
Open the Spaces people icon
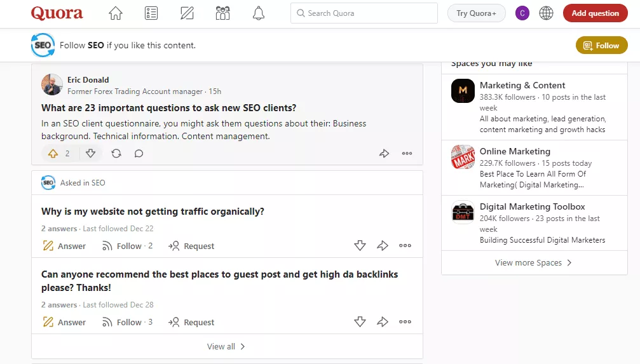click(222, 13)
